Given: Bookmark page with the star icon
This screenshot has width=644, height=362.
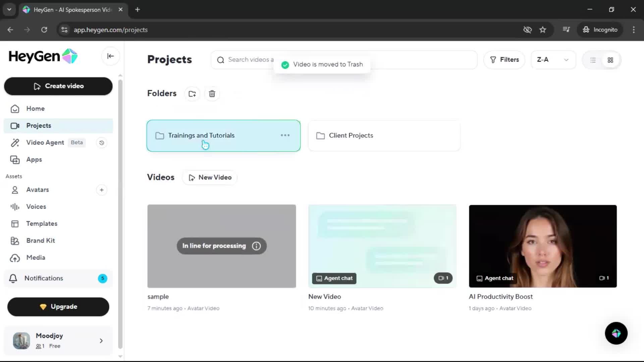Looking at the screenshot, I should [543, 30].
